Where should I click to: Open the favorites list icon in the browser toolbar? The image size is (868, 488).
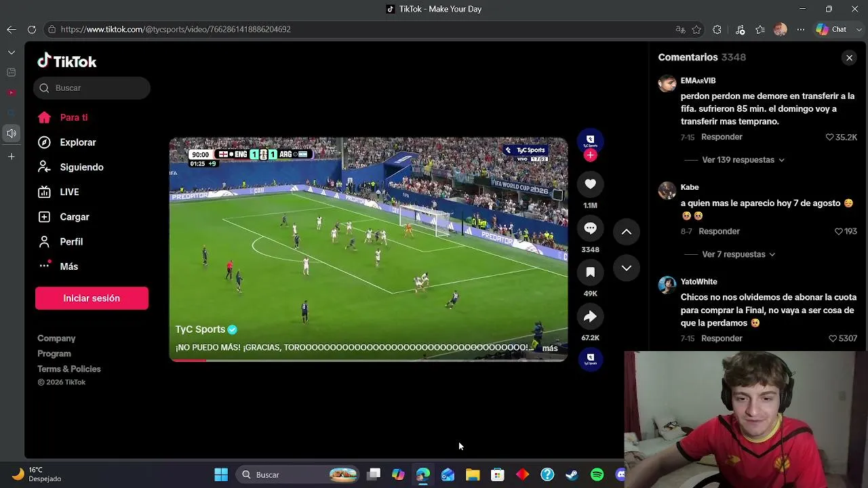[x=760, y=30]
